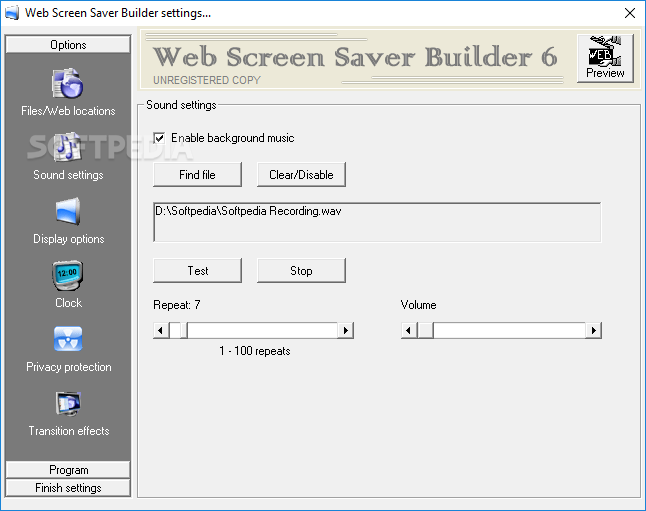
Task: Raise Volume with right arrow
Action: point(594,331)
